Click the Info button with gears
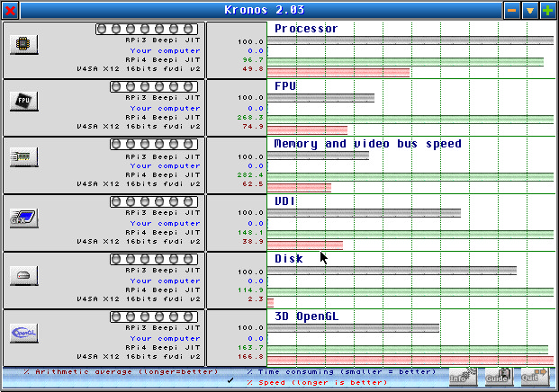The image size is (559, 392). pos(463,377)
